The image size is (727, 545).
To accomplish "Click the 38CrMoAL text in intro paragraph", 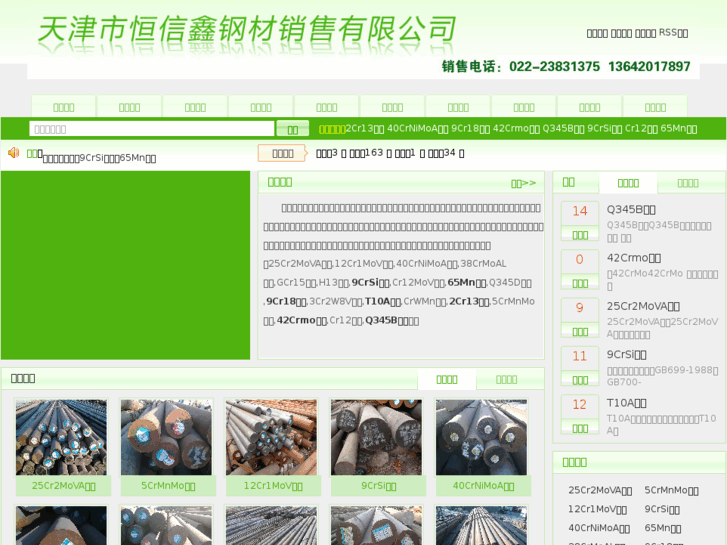I will tap(483, 263).
